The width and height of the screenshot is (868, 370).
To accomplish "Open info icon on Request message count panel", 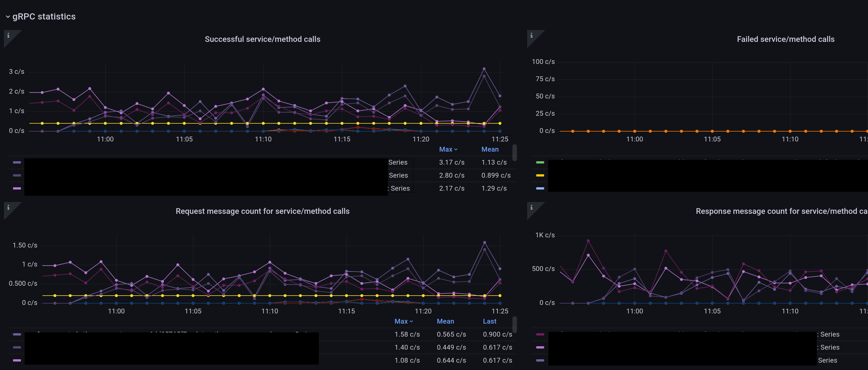I will (x=8, y=207).
